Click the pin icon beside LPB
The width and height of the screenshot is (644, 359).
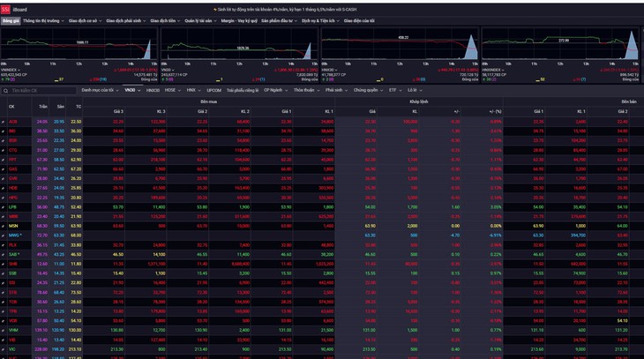click(4, 207)
